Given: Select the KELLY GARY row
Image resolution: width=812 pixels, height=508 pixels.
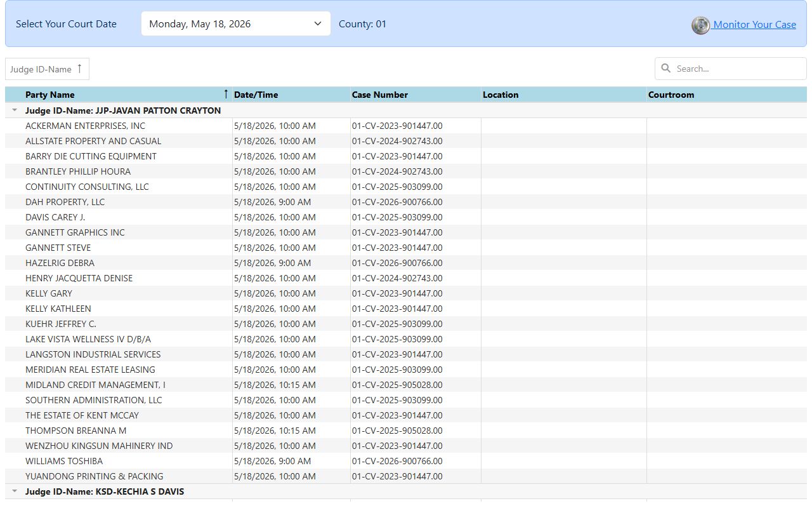Looking at the screenshot, I should (406, 293).
